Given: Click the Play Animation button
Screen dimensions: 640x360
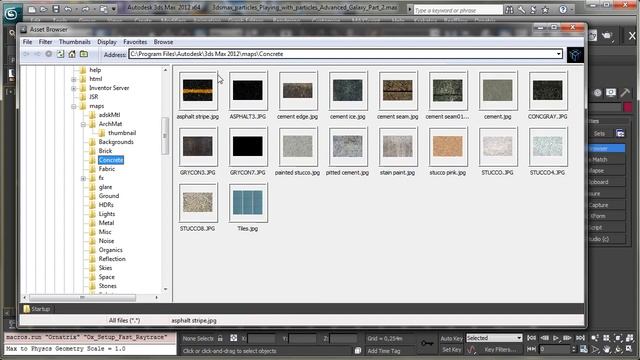Looking at the screenshot, I should click(x=556, y=338).
